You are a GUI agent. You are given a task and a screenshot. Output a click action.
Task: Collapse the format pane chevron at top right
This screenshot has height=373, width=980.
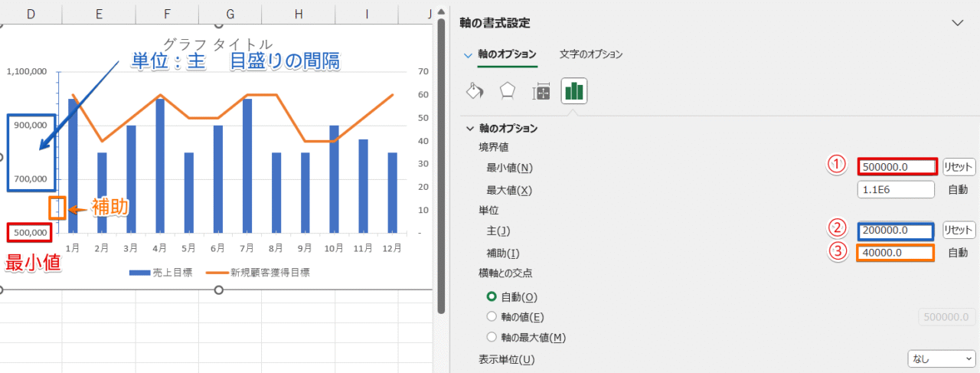[x=957, y=23]
